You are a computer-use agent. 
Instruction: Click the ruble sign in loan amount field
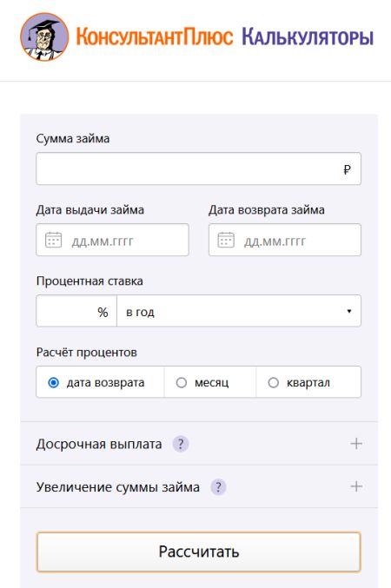[347, 169]
